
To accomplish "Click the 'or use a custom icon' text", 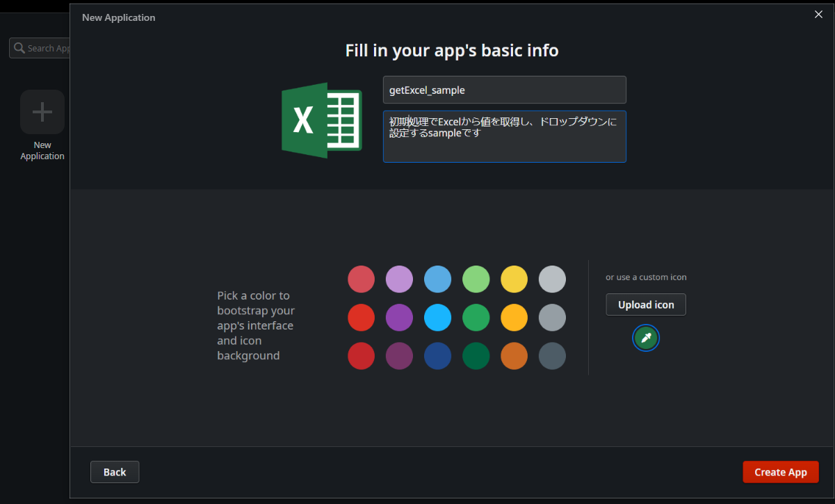I will coord(646,277).
